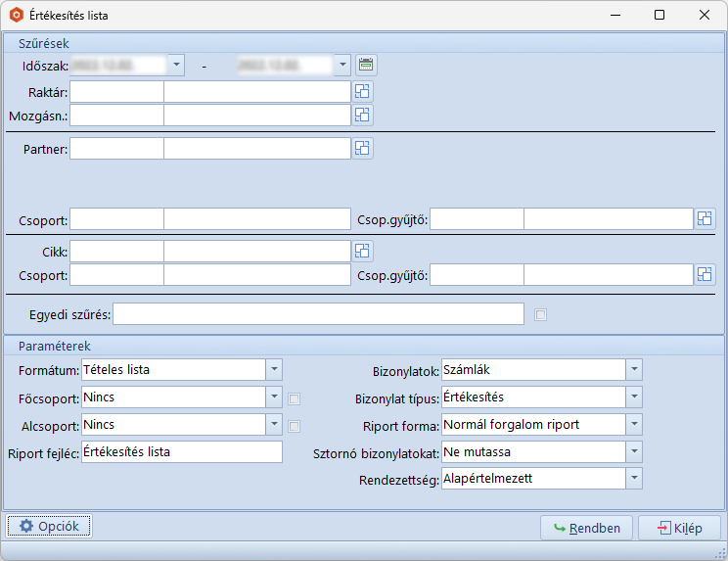Click the Mozgásn. lookup icon

(362, 116)
